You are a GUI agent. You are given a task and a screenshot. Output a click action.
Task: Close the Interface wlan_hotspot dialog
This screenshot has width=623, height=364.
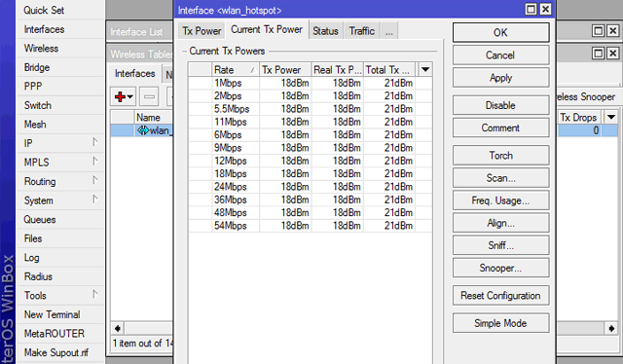tap(546, 9)
